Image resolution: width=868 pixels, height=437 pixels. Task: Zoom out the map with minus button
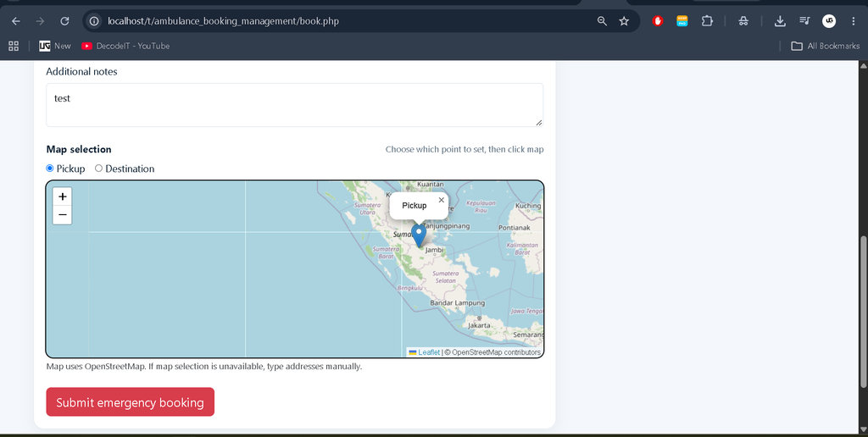point(62,214)
